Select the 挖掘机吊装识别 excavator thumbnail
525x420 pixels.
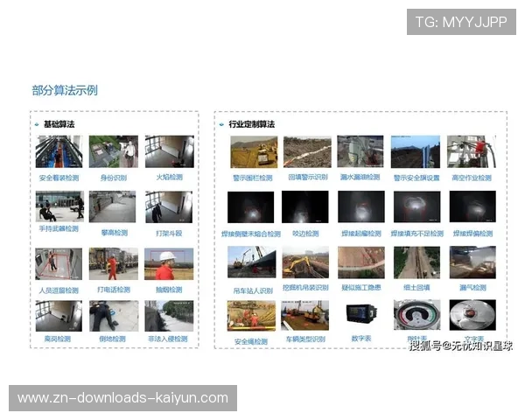coord(305,262)
